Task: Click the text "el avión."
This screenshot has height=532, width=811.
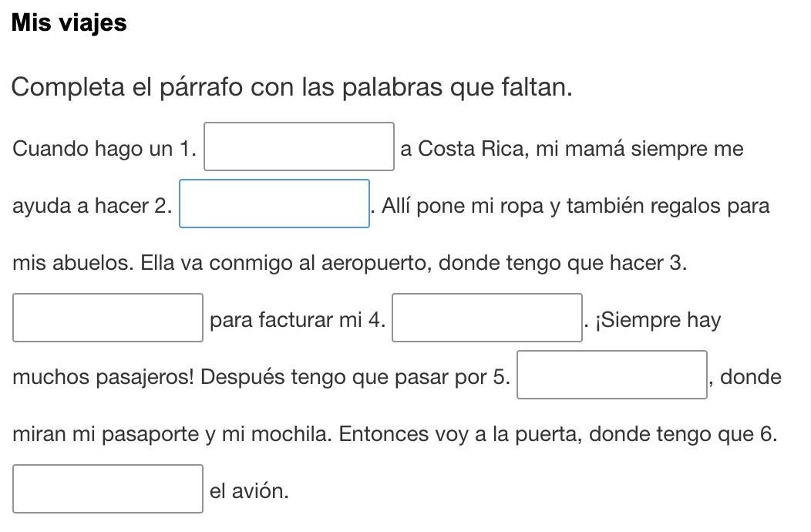Action: click(249, 491)
